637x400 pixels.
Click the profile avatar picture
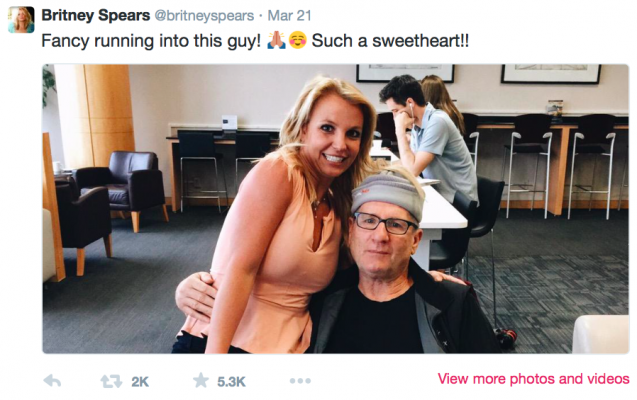(21, 19)
